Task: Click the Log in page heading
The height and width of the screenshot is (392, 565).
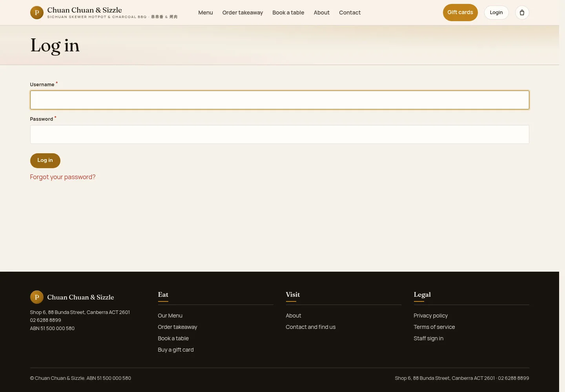Action: tap(55, 45)
